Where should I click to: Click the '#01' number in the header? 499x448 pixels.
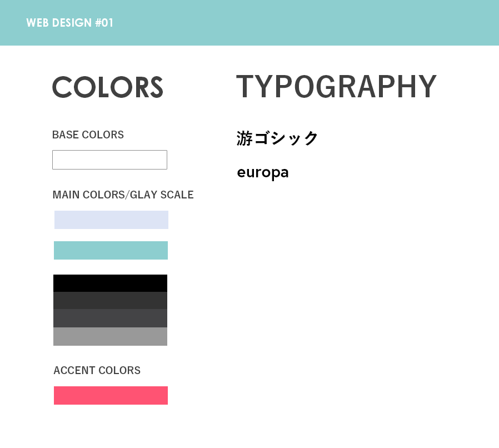(x=104, y=23)
